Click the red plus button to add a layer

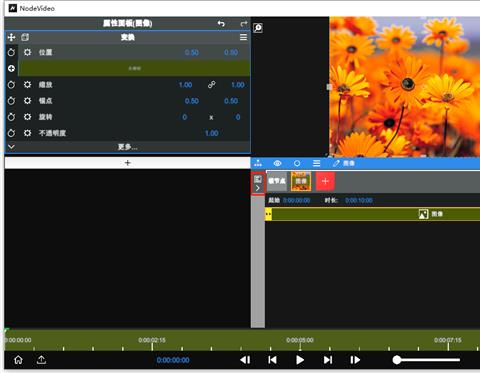pos(325,181)
